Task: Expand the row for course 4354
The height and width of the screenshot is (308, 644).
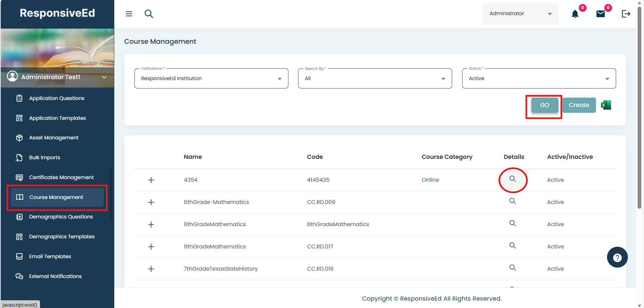Action: (151, 180)
